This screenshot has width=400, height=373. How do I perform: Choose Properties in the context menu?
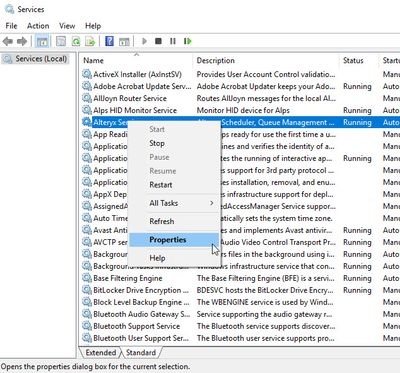point(174,240)
